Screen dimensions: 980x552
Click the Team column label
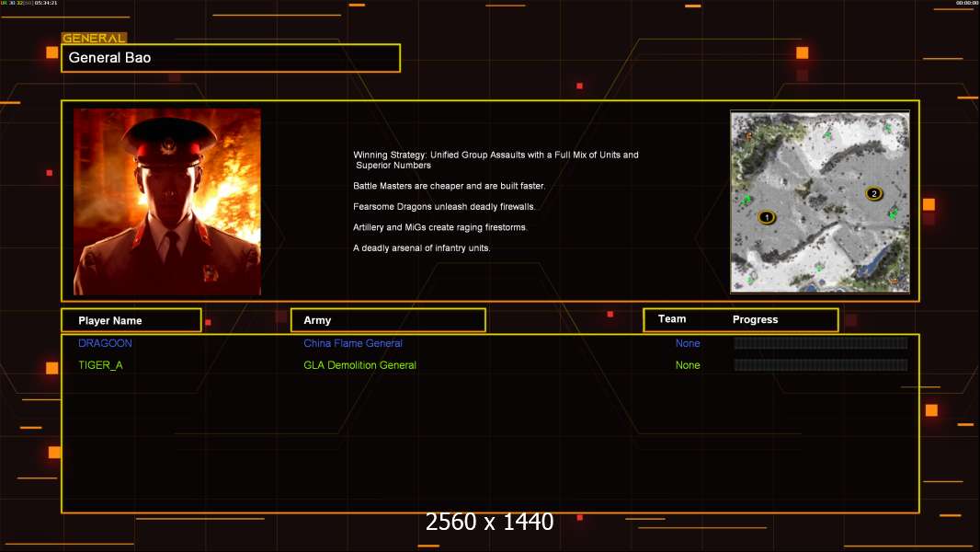[672, 319]
